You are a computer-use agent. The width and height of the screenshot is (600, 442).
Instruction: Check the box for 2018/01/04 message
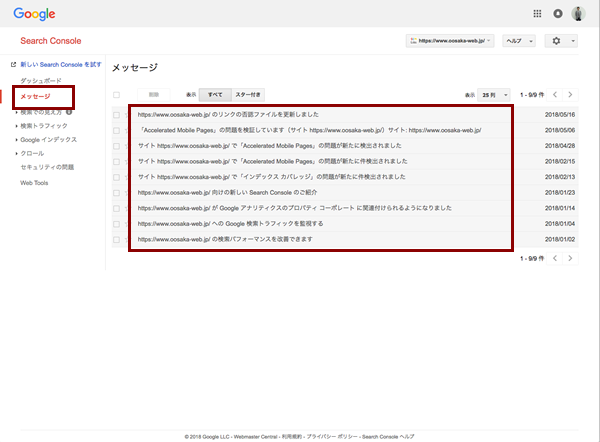(x=116, y=224)
